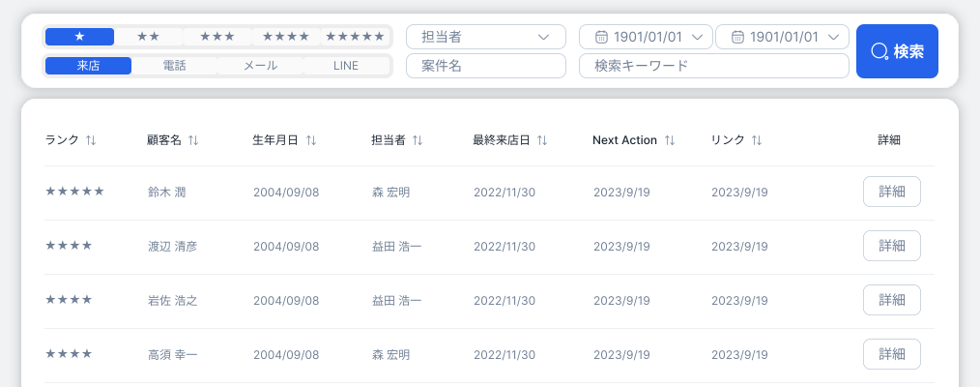Select the LINE contact tab

(346, 66)
